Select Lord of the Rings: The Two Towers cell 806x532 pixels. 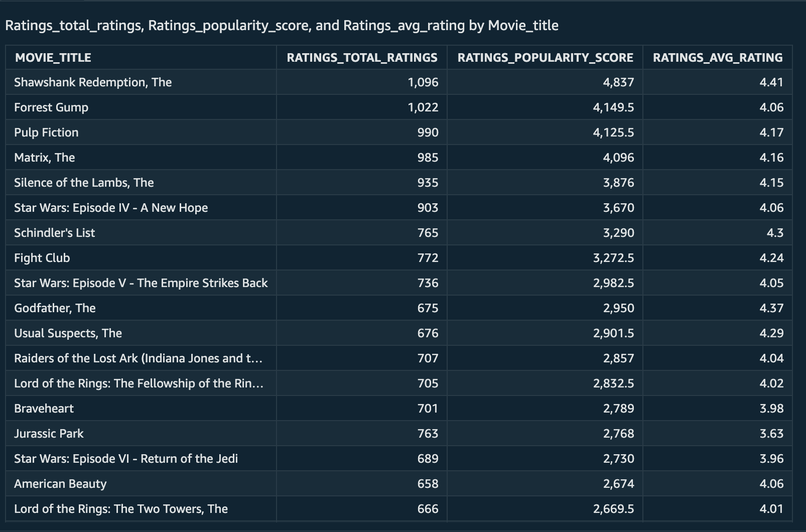click(x=121, y=509)
